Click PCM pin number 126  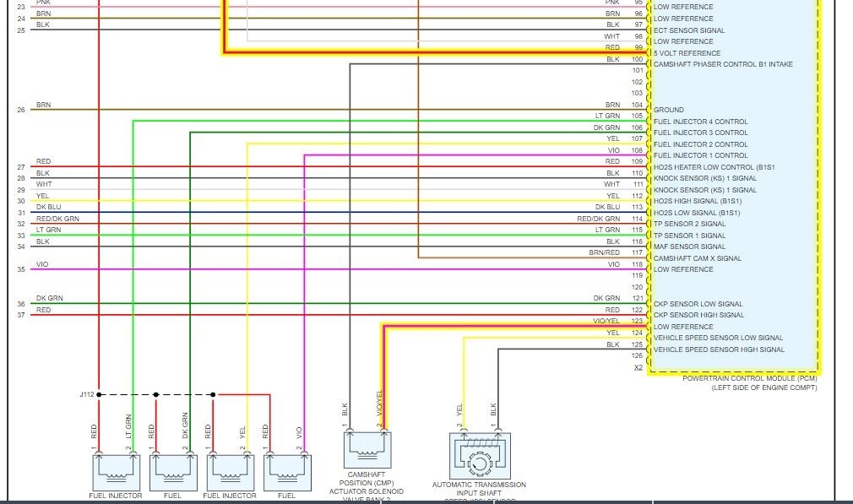pyautogui.click(x=637, y=355)
